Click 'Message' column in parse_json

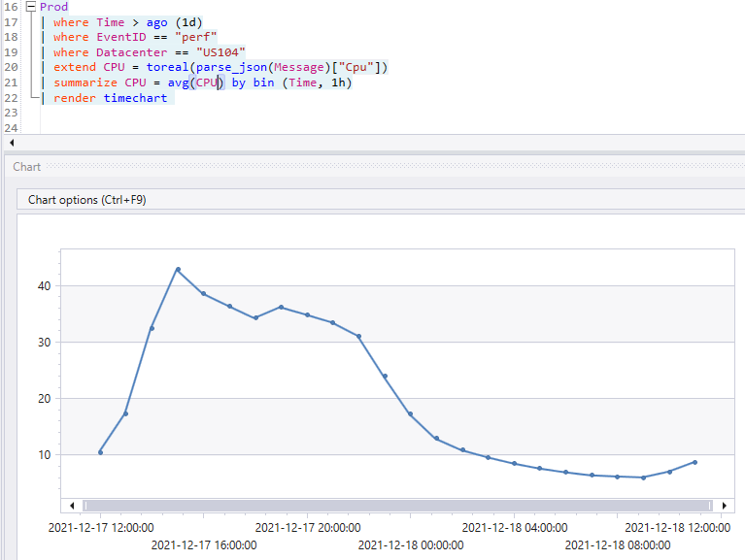pos(299,67)
